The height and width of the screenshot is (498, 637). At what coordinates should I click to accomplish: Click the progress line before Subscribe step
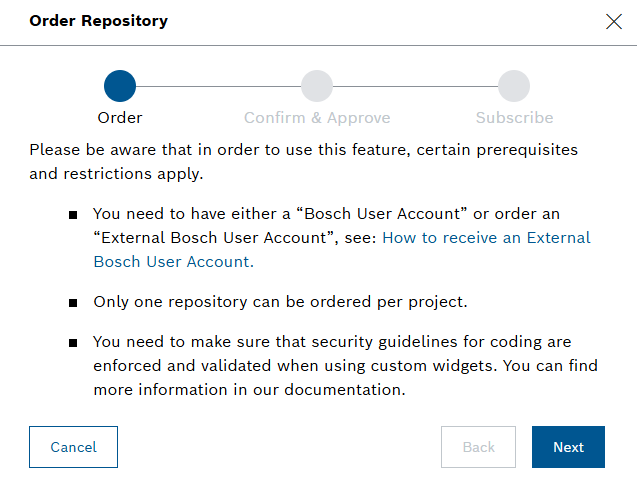415,86
